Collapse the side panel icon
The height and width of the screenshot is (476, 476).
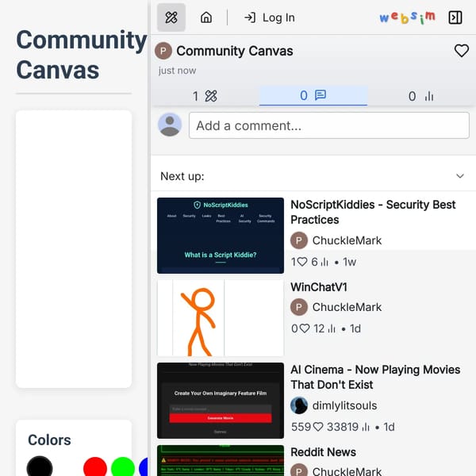(x=455, y=17)
